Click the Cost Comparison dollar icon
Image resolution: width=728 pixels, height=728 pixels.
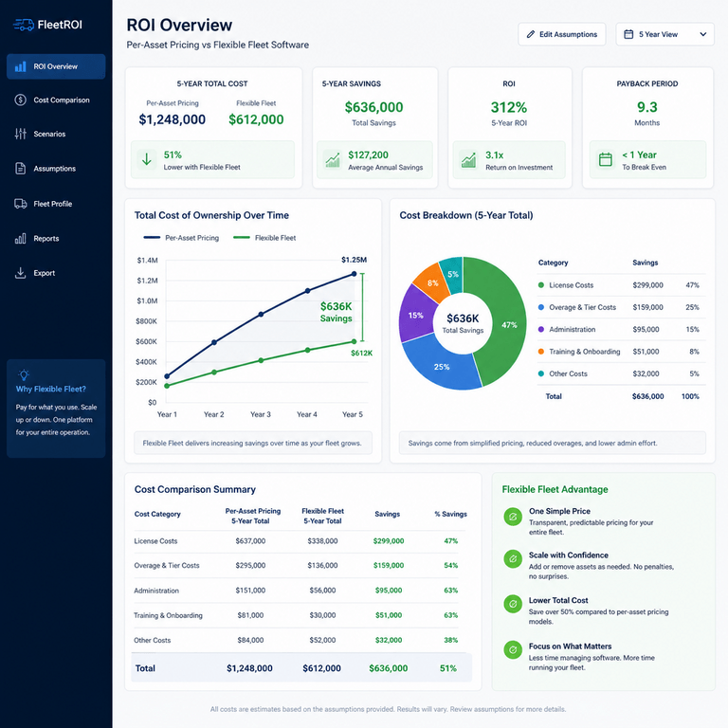[21, 100]
